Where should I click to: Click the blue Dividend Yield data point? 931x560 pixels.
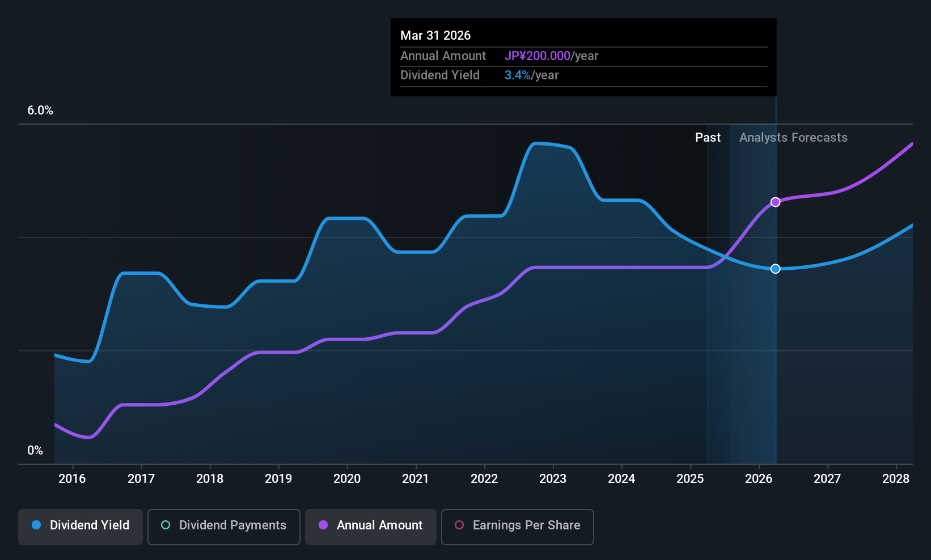coord(775,269)
